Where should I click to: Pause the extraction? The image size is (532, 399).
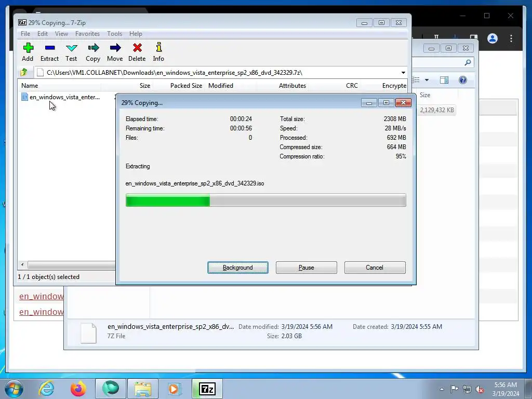(307, 268)
